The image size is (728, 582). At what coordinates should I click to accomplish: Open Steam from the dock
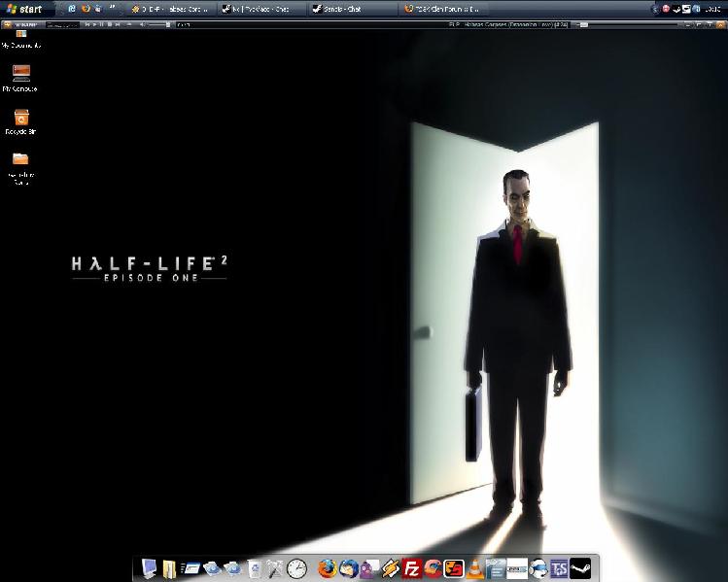coord(581,568)
